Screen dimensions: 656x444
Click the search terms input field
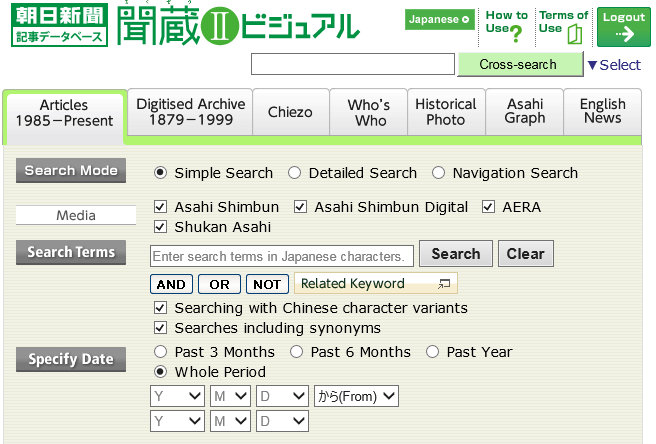click(282, 256)
